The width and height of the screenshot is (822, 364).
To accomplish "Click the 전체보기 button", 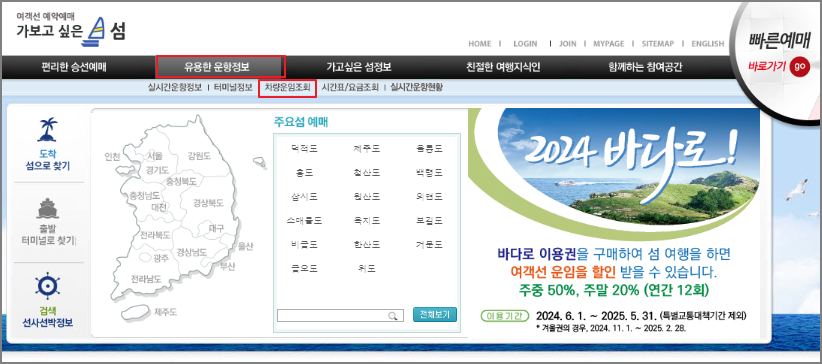I will pyautogui.click(x=435, y=315).
